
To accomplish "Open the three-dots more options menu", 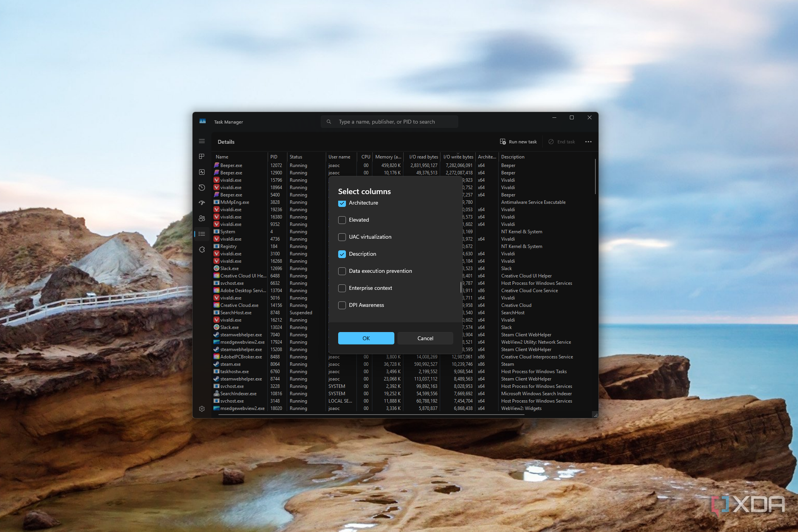I will click(588, 142).
